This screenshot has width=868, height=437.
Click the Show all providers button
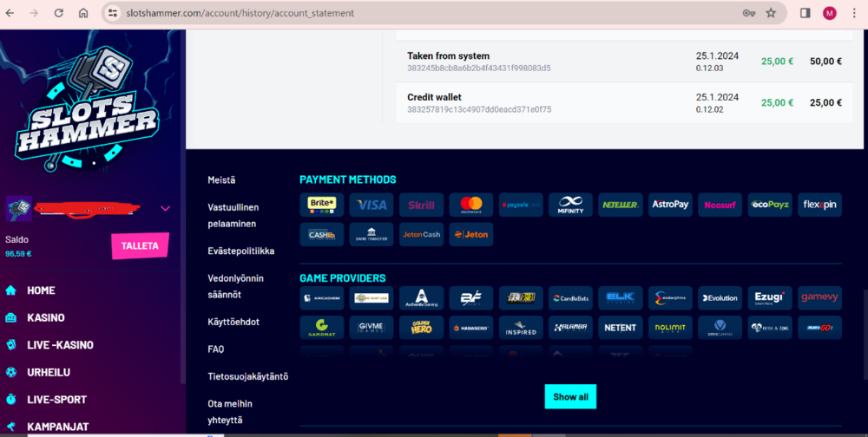[571, 396]
